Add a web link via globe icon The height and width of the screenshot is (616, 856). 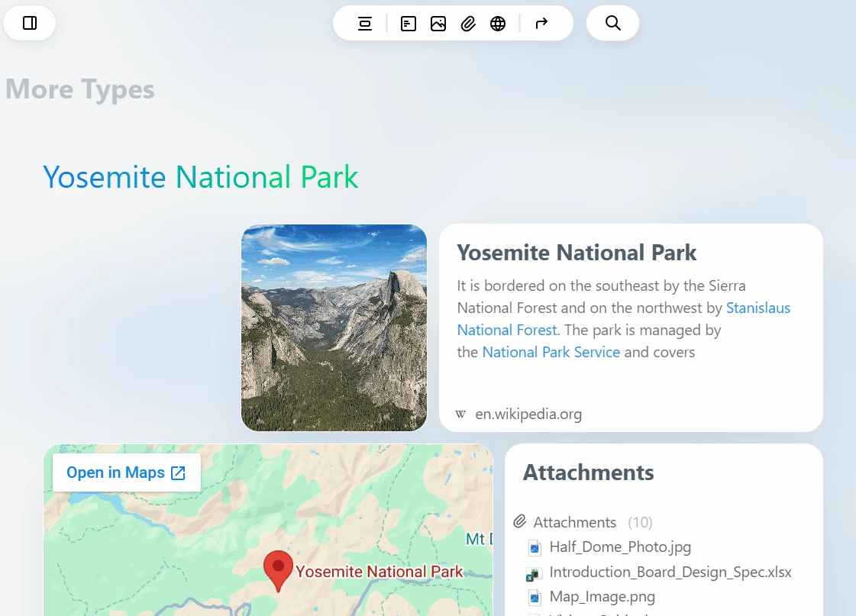point(498,24)
